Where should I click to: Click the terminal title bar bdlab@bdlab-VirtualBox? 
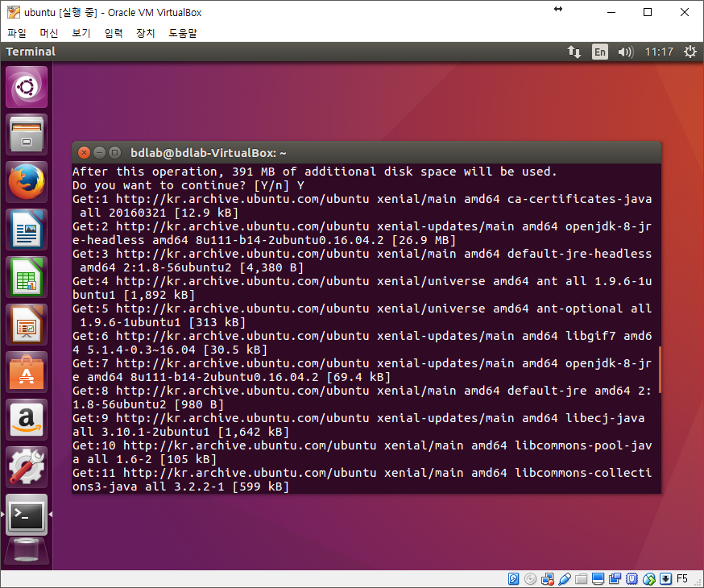click(x=209, y=153)
